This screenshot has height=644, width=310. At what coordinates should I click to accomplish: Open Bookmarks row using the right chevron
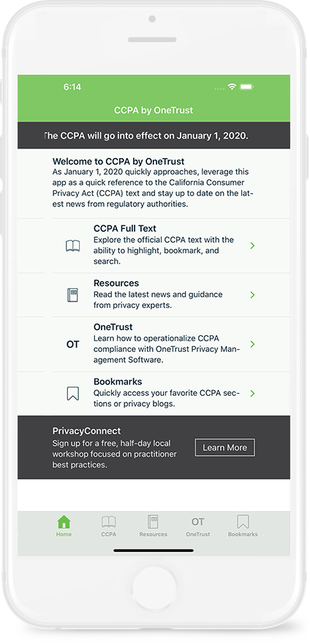click(252, 394)
